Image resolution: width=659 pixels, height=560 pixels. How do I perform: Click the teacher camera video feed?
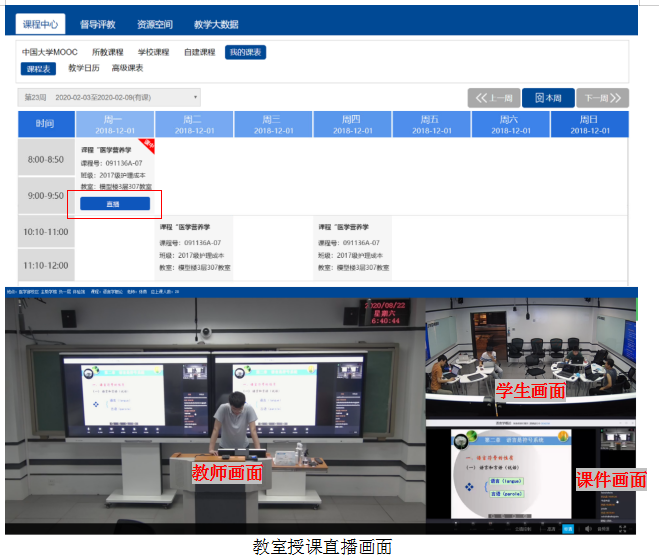click(x=214, y=410)
